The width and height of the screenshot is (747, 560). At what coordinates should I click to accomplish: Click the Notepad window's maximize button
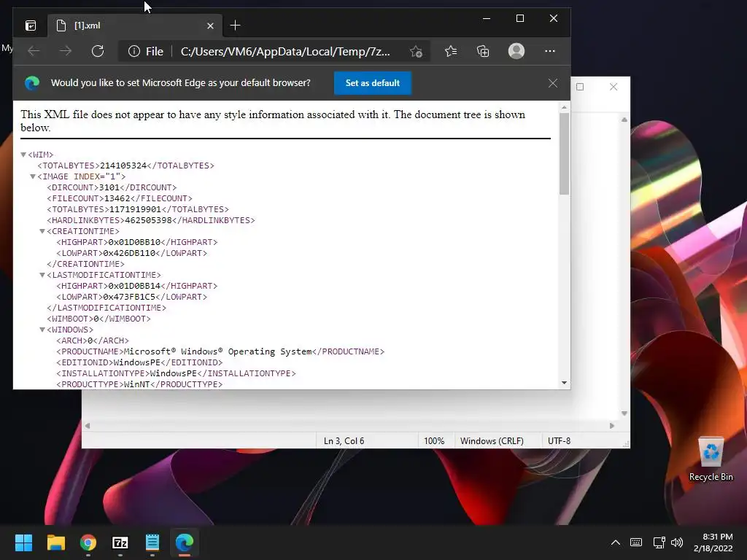580,87
